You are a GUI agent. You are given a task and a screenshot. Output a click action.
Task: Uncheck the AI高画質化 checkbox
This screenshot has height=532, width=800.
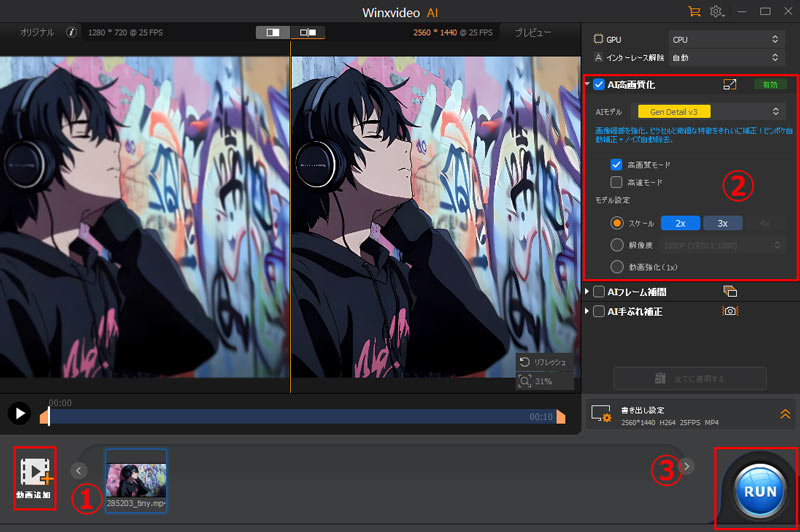[598, 86]
